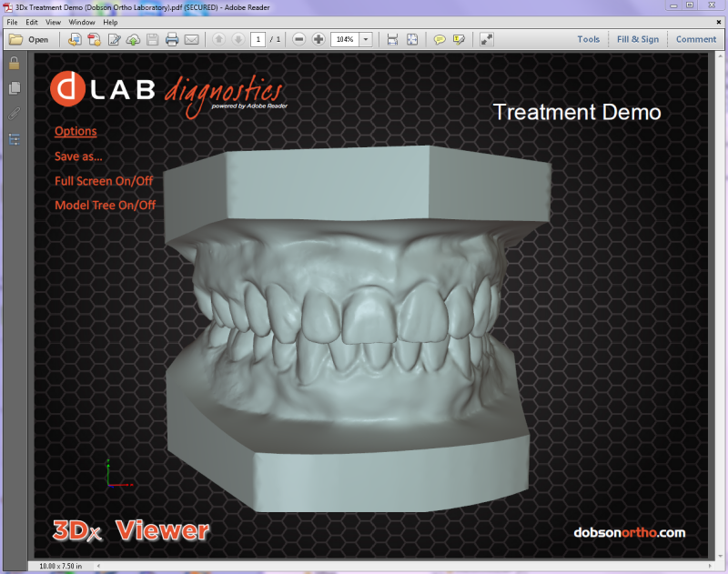
Task: Toggle Model Tree On/Off
Action: tap(105, 205)
